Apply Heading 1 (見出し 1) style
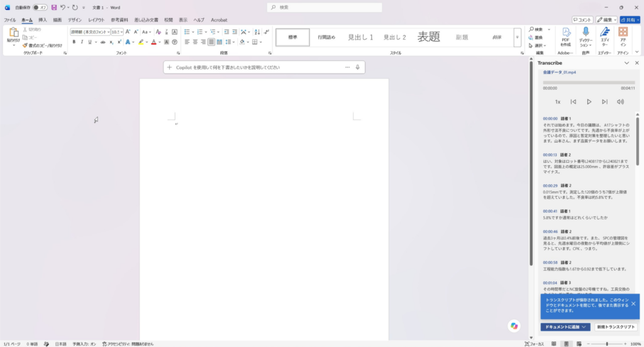644x347 pixels. coord(360,37)
